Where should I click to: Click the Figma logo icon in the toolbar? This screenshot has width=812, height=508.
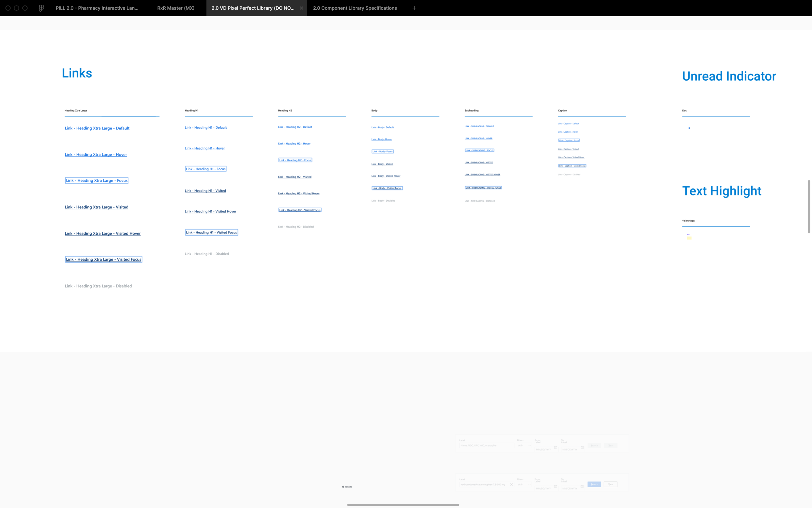point(41,8)
